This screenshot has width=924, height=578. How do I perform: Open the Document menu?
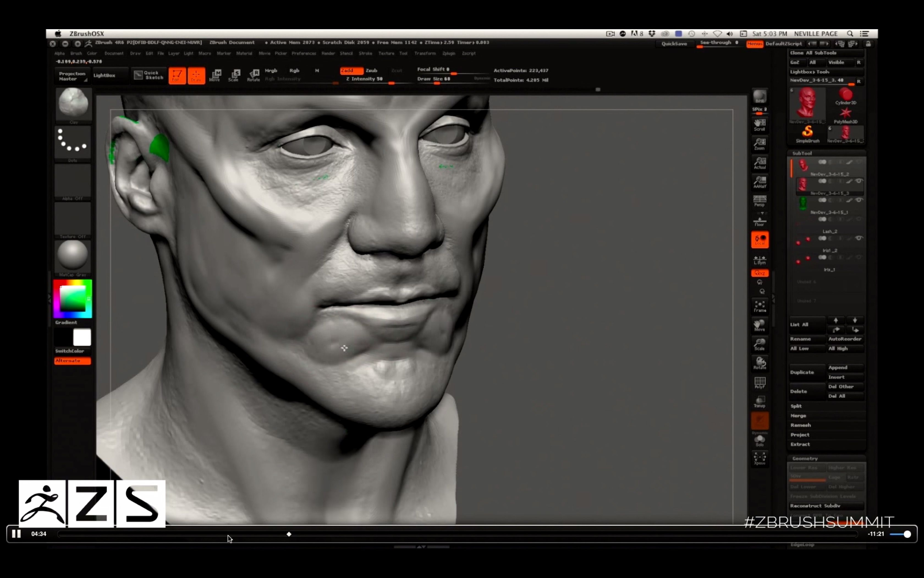pyautogui.click(x=114, y=53)
